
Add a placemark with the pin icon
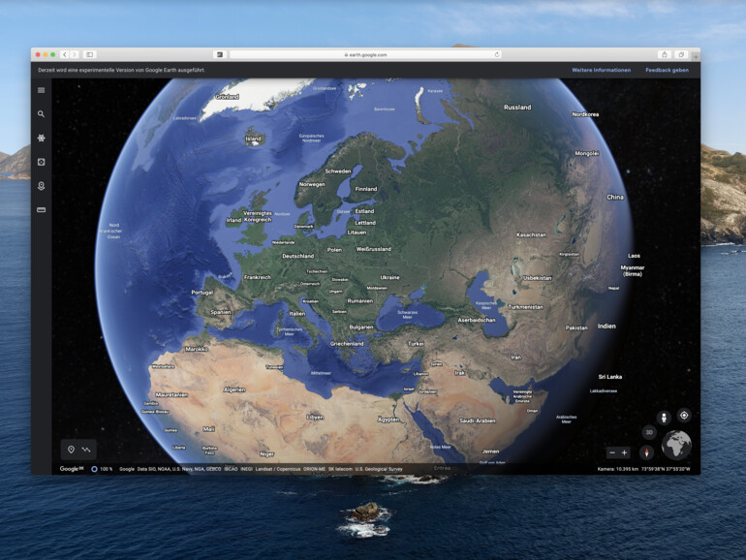click(x=71, y=450)
